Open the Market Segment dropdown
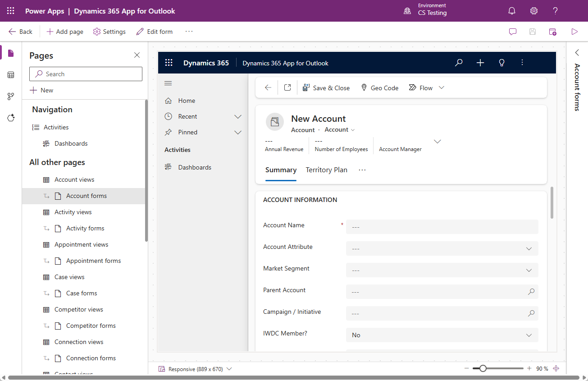Image resolution: width=588 pixels, height=381 pixels. 442,270
